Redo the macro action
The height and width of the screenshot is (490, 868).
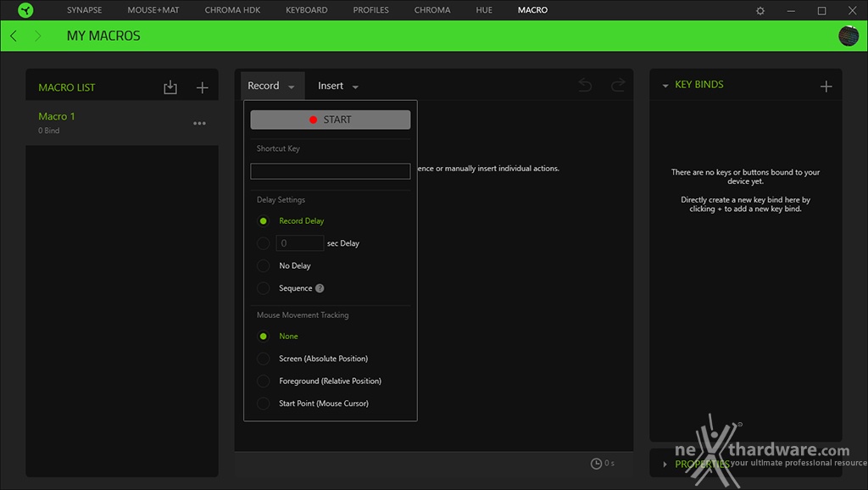[618, 85]
